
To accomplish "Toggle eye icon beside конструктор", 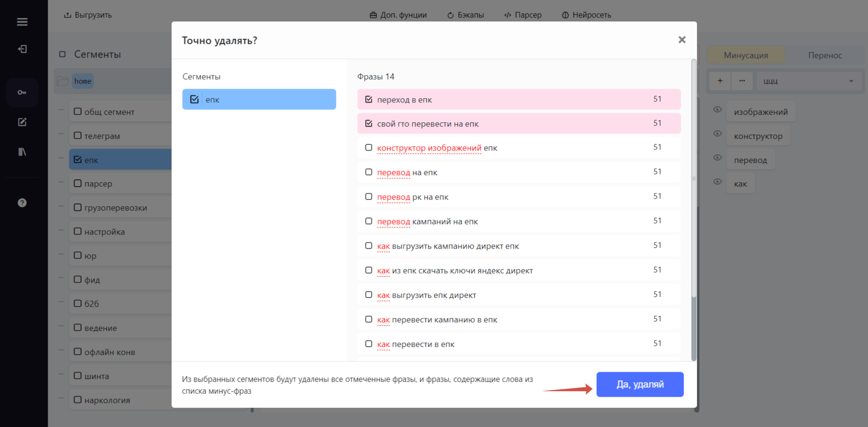I will tap(718, 134).
